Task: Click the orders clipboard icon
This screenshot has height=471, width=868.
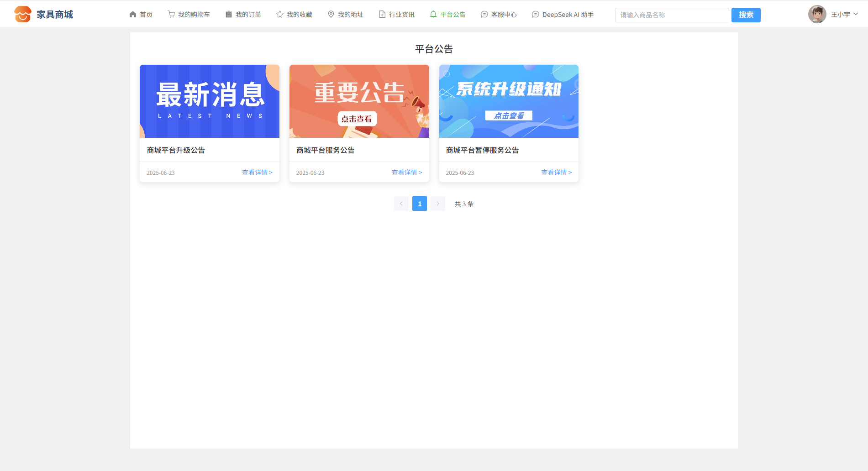Action: pos(229,15)
